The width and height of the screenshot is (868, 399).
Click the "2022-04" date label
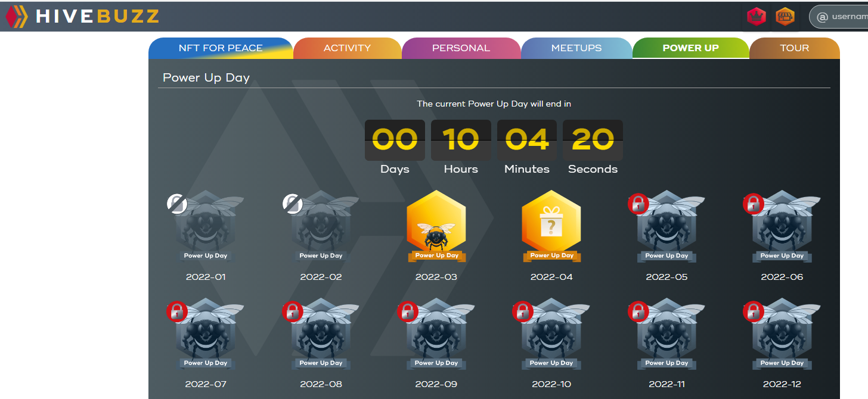point(551,277)
